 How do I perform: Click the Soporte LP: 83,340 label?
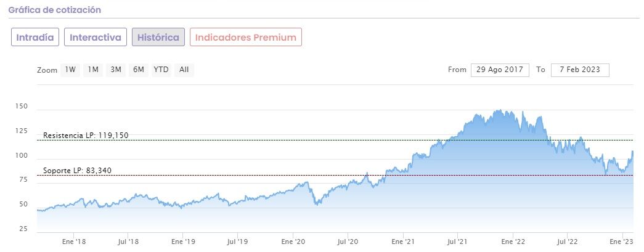77,171
